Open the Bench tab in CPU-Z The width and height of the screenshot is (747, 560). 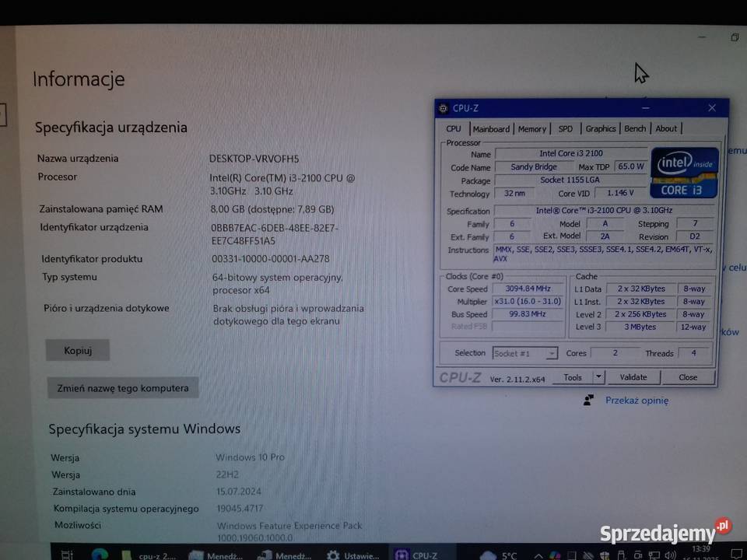tap(635, 128)
